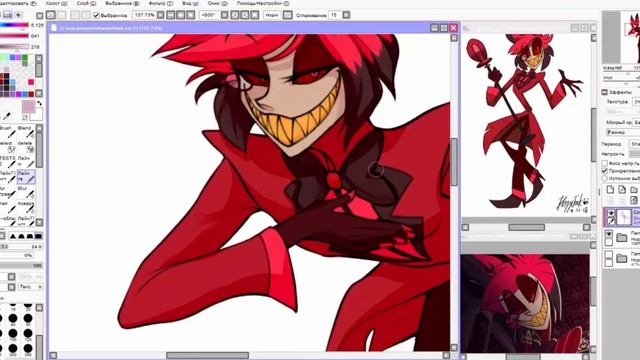640x360 pixels.
Task: Select the Blur tool preset
Action: point(26,193)
